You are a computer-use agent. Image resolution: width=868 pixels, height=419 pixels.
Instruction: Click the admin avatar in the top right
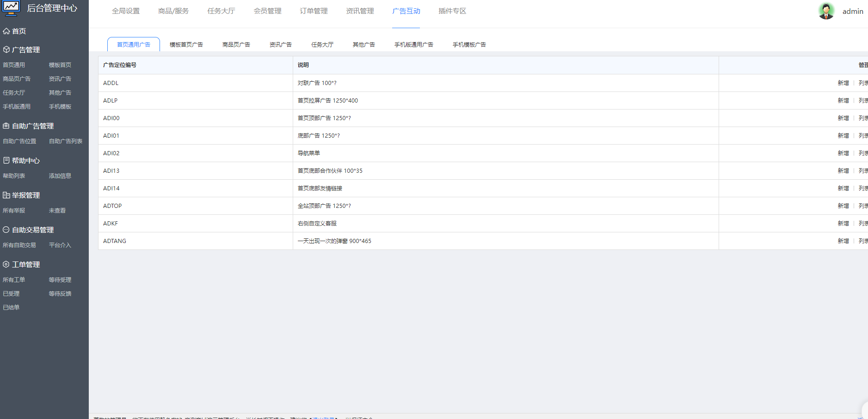click(826, 10)
